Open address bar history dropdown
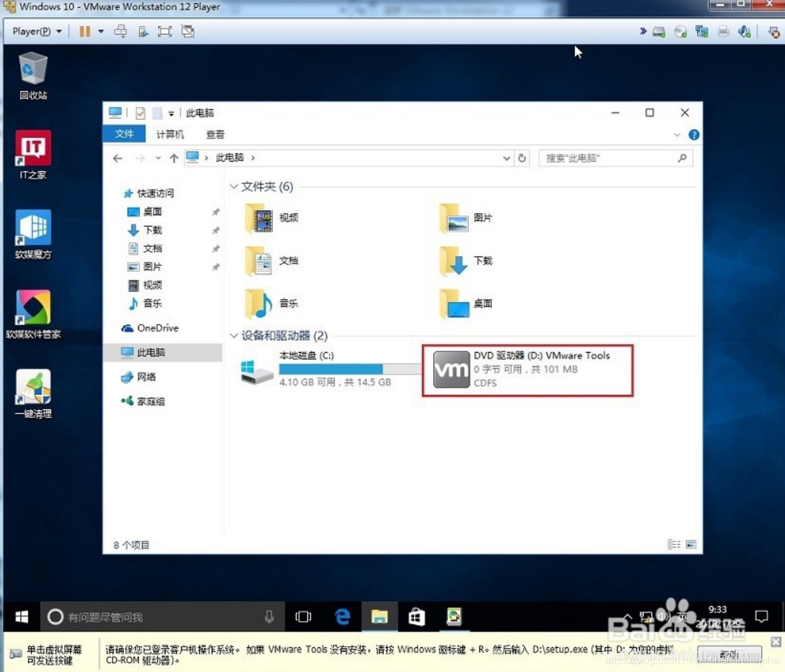 click(506, 158)
